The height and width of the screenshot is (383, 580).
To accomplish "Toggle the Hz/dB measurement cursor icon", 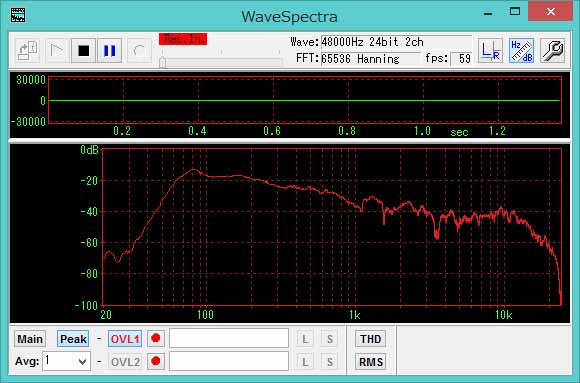I will (x=521, y=51).
